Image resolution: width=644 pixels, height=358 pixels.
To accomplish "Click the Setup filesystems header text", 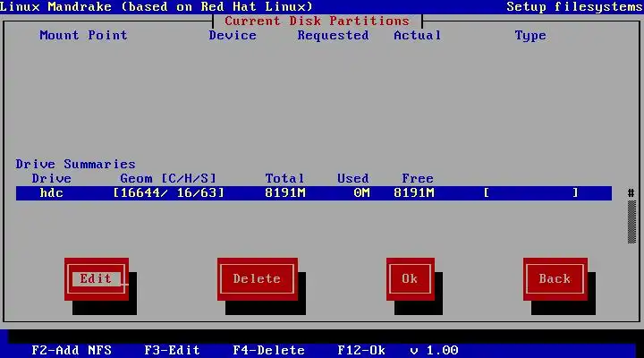I will [x=574, y=7].
